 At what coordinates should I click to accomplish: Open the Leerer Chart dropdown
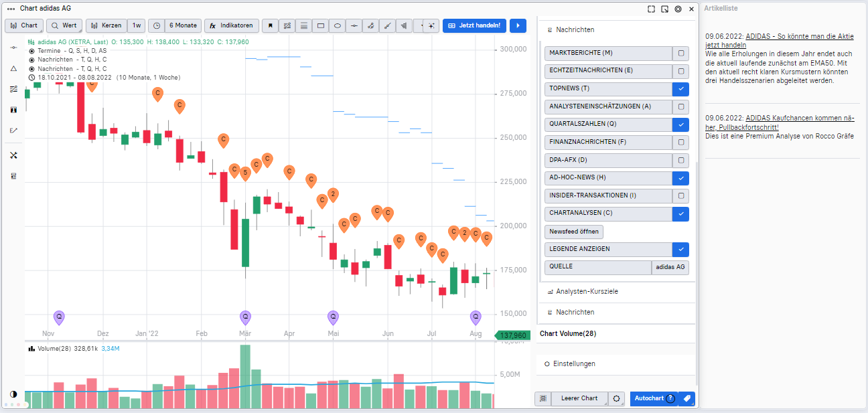point(579,398)
